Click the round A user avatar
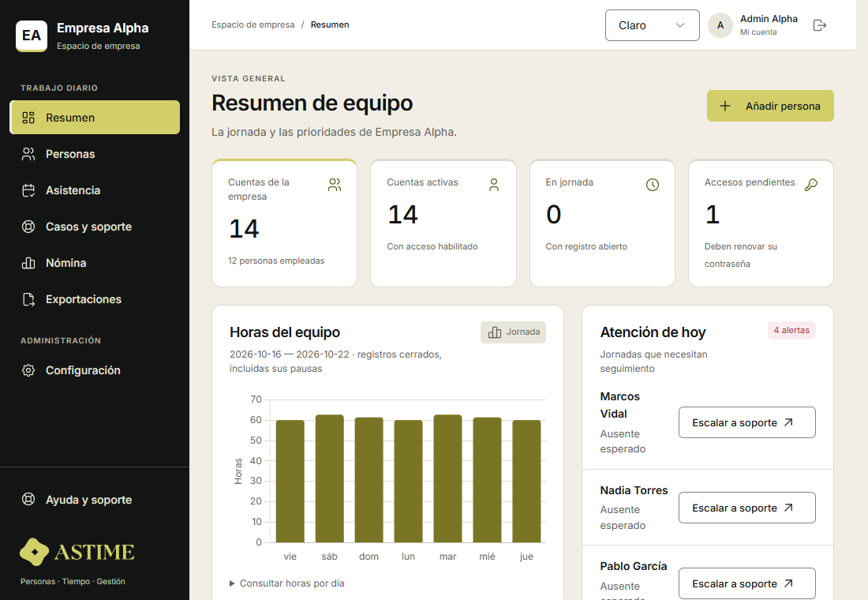Image resolution: width=868 pixels, height=600 pixels. (720, 25)
